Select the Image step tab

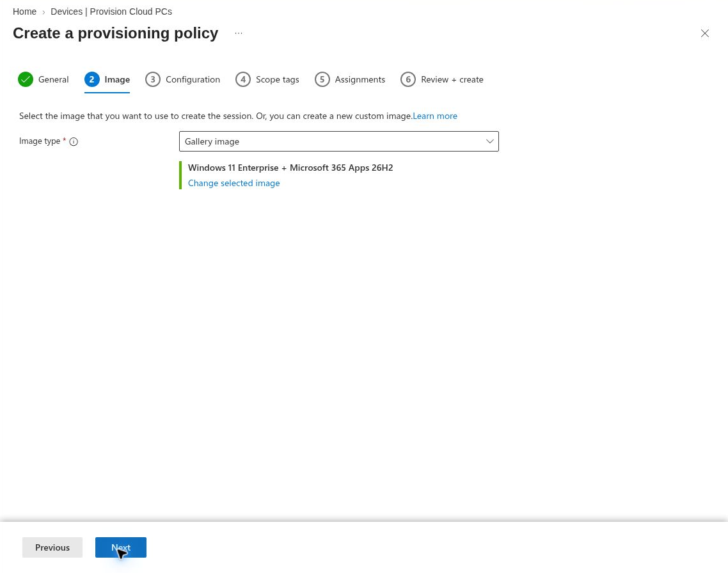coord(107,79)
